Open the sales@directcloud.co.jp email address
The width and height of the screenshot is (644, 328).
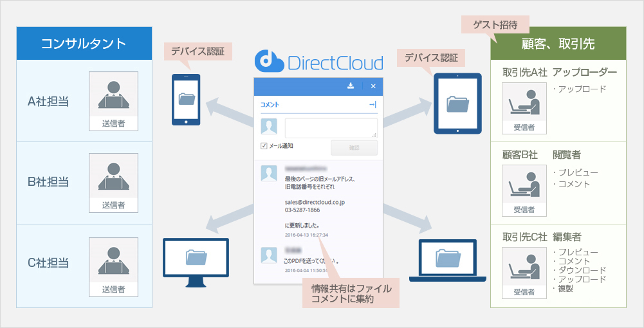(x=315, y=201)
